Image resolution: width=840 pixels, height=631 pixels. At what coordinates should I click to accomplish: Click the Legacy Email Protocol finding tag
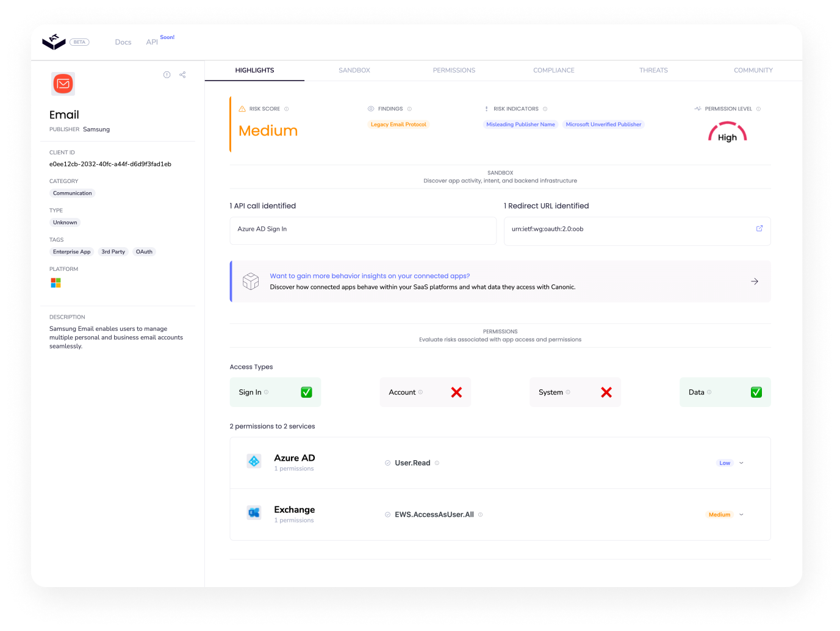(x=398, y=124)
